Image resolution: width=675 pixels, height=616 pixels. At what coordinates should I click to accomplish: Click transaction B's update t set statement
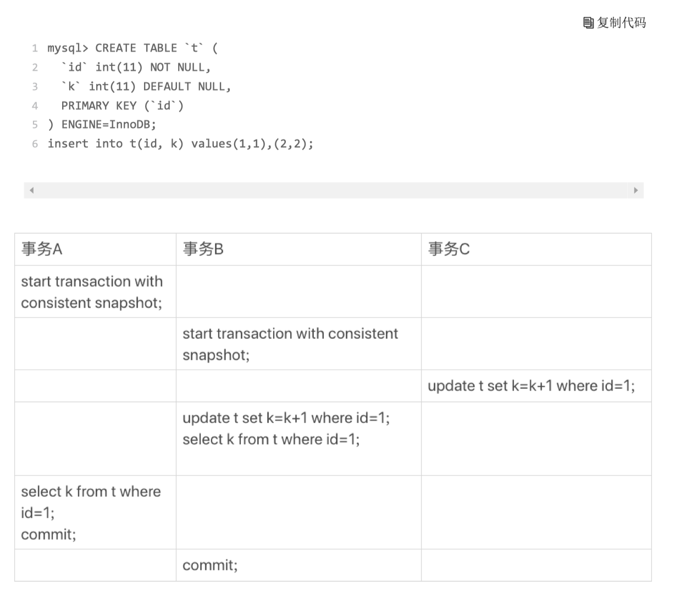pos(286,418)
